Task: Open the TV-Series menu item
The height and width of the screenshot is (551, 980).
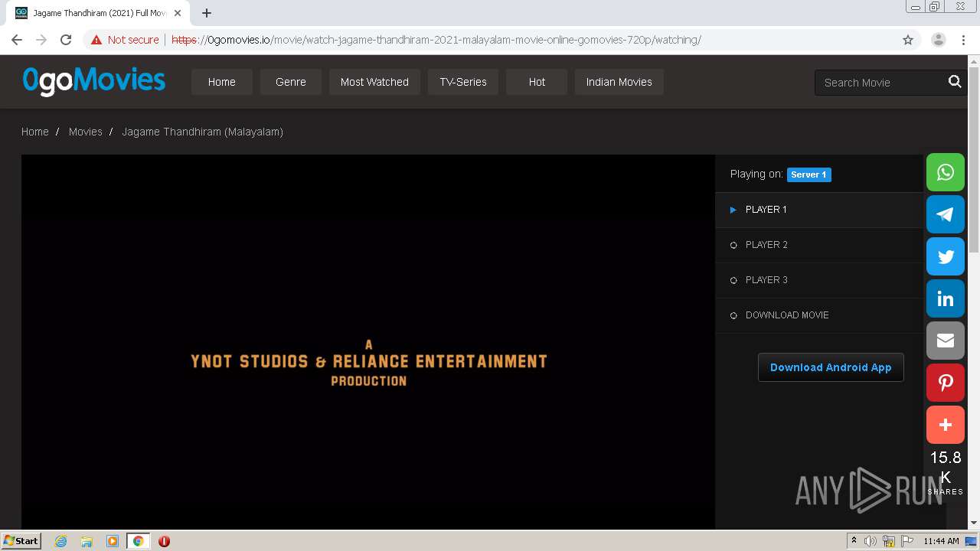Action: click(x=463, y=82)
